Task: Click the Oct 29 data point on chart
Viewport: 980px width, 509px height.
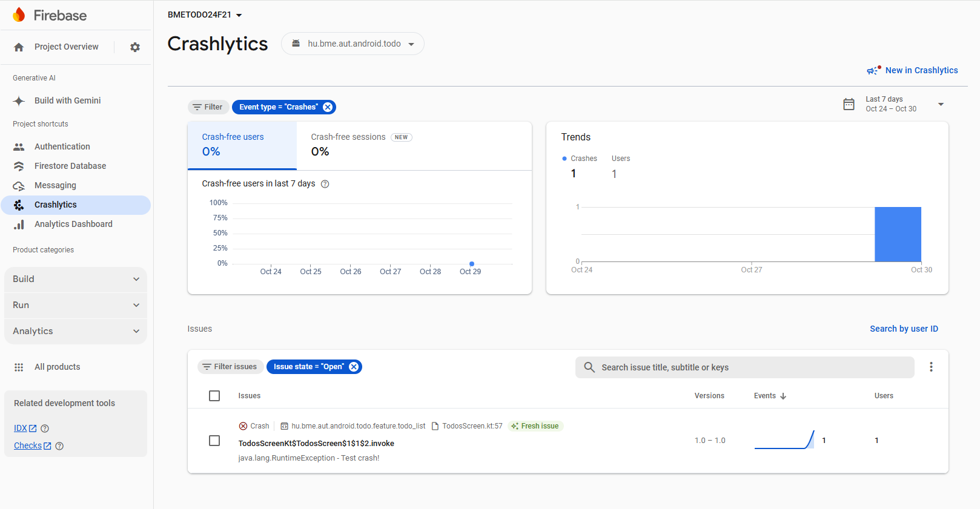Action: 472,264
